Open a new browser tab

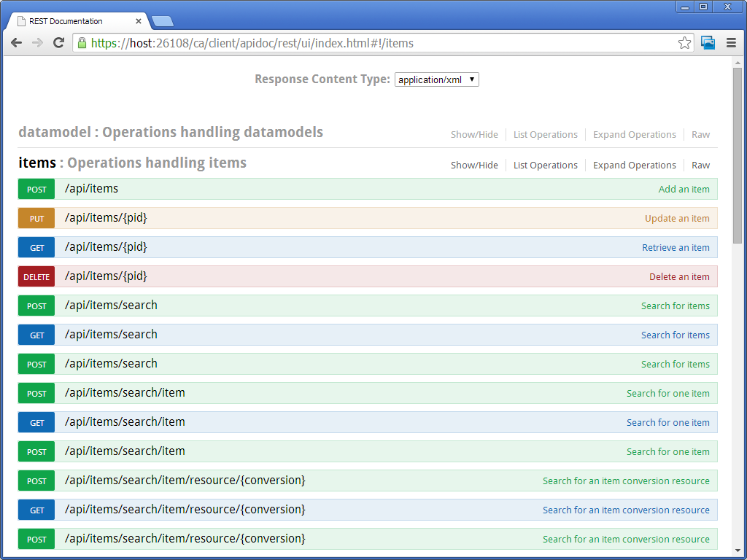pyautogui.click(x=162, y=21)
